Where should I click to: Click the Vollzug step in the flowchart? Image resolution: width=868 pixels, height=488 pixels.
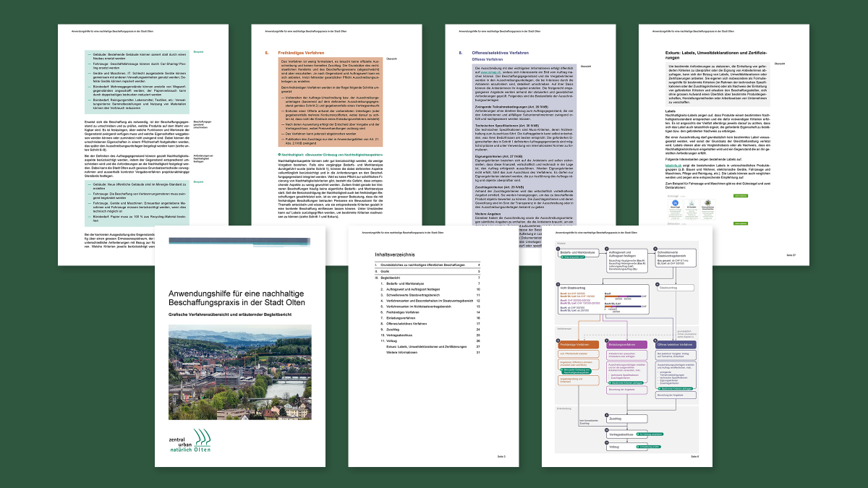(x=627, y=448)
